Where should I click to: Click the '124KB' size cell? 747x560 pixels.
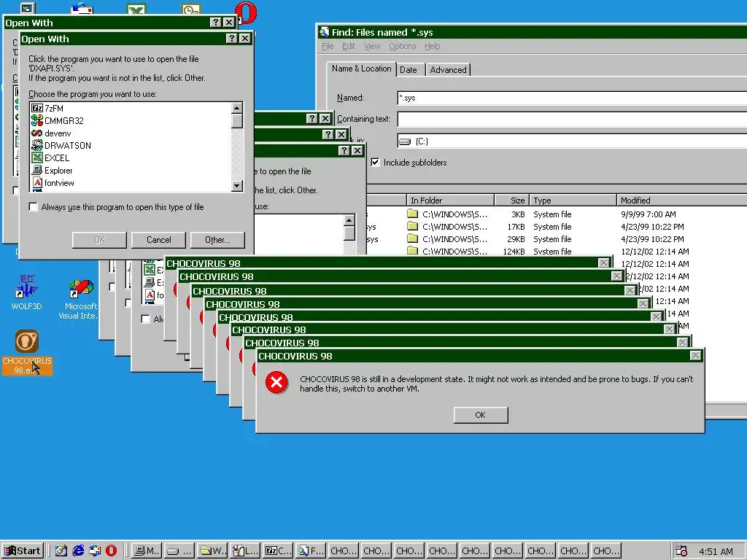coord(514,252)
